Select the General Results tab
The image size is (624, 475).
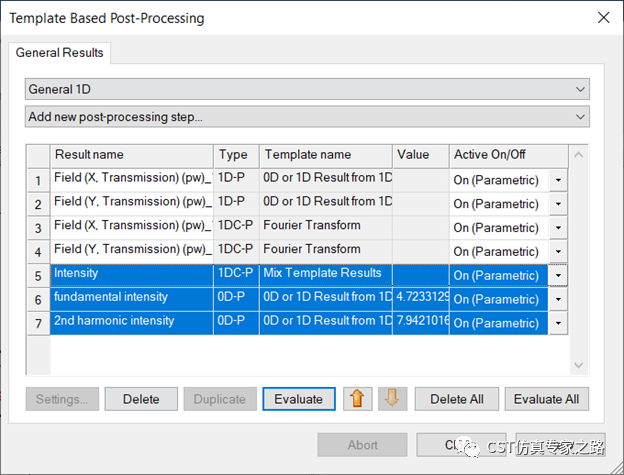[60, 53]
